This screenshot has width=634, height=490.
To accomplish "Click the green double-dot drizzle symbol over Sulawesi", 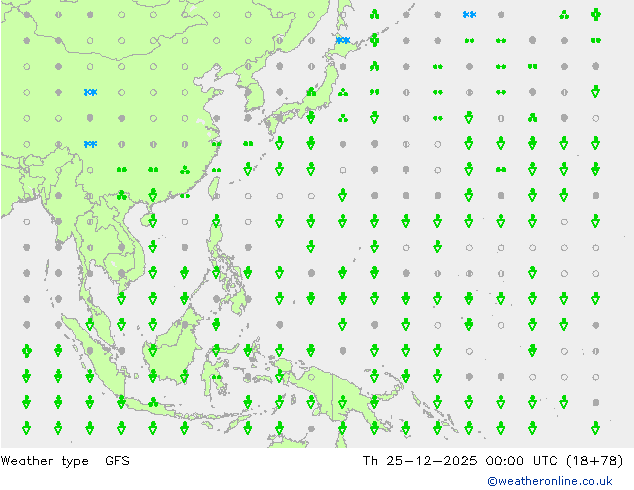I will tap(216, 377).
